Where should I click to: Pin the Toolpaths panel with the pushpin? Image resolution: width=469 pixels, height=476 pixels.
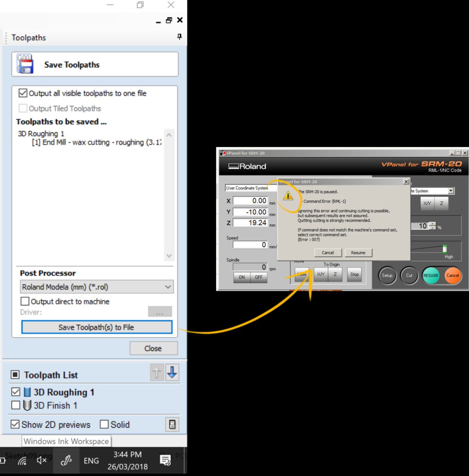(179, 37)
